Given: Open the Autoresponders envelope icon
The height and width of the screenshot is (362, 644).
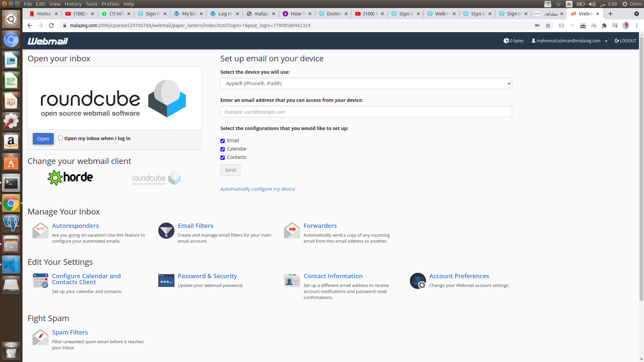Looking at the screenshot, I should [x=41, y=231].
